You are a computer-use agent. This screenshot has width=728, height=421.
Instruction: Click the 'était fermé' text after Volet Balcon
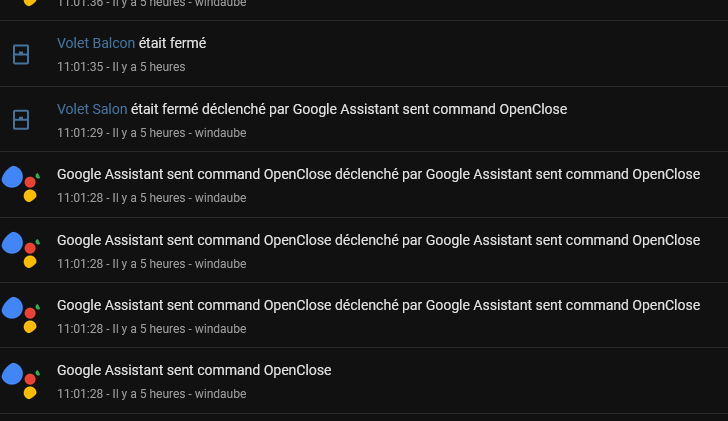pyautogui.click(x=172, y=43)
